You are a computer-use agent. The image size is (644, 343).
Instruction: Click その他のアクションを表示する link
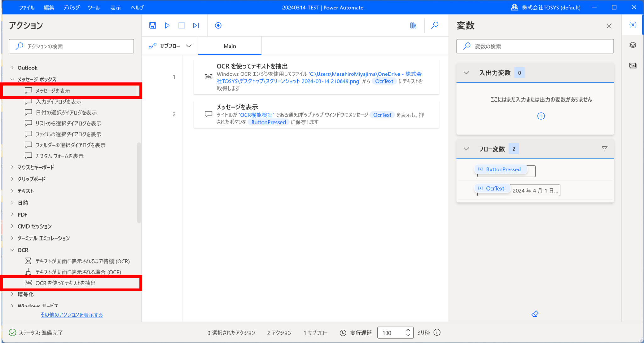point(71,314)
